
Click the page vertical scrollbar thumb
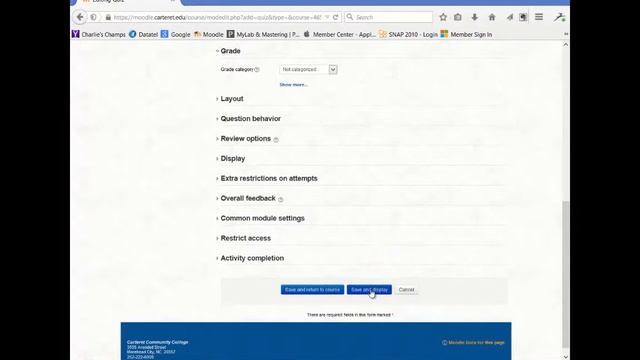point(565,273)
